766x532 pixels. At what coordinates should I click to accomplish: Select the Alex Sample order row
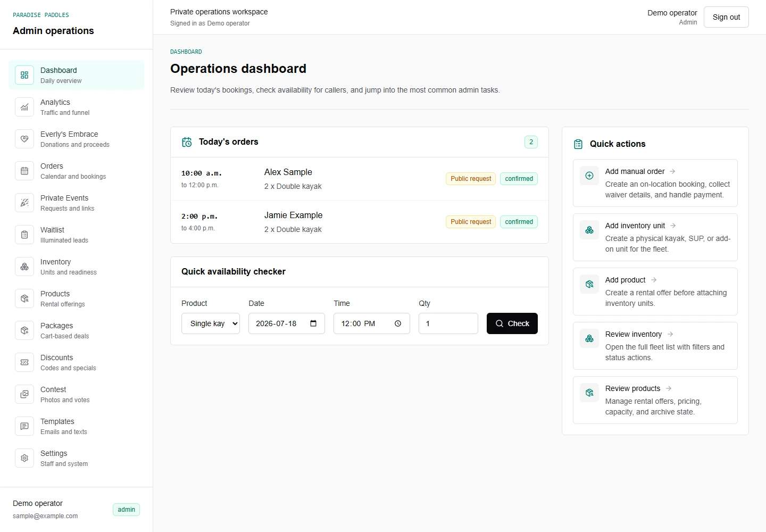(x=360, y=179)
